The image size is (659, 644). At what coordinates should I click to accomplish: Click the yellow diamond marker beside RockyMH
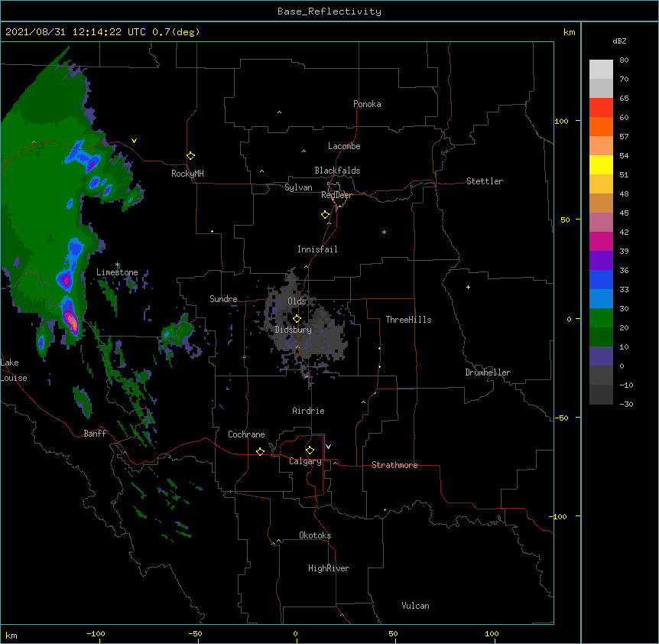click(191, 156)
